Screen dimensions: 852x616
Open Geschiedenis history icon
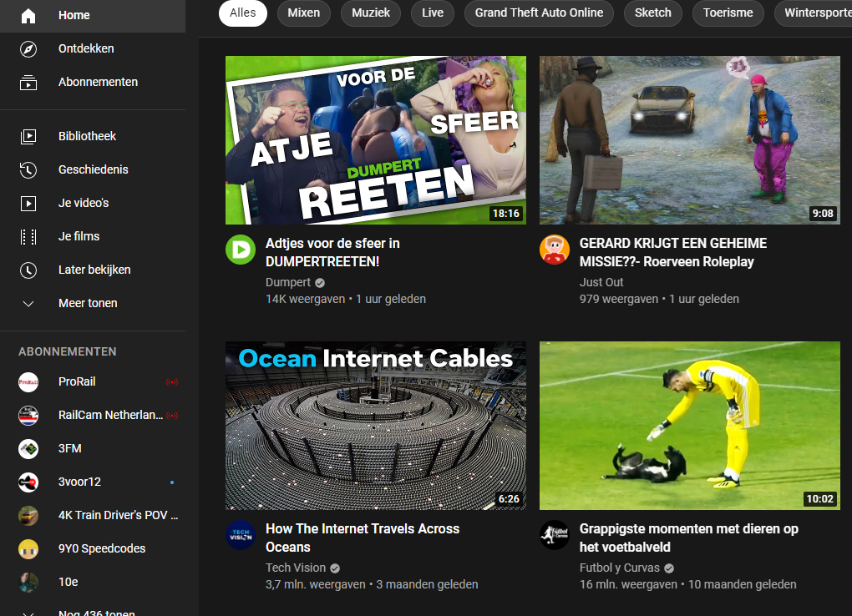point(28,169)
